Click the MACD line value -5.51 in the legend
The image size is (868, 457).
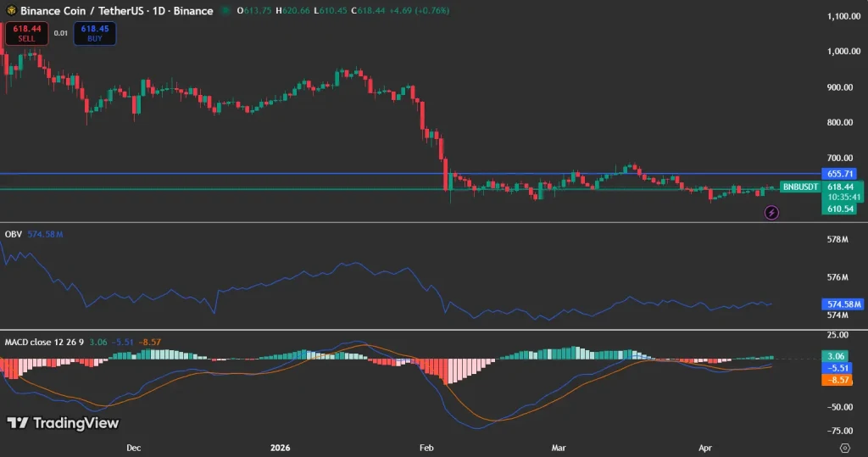[x=122, y=343]
